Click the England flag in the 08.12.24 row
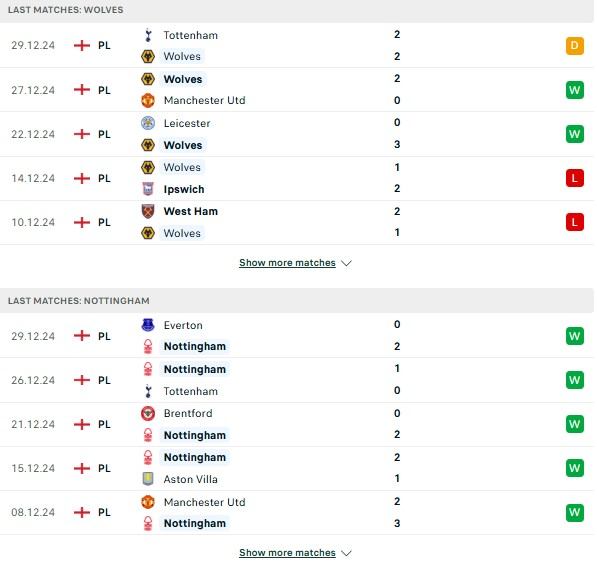 coord(82,512)
